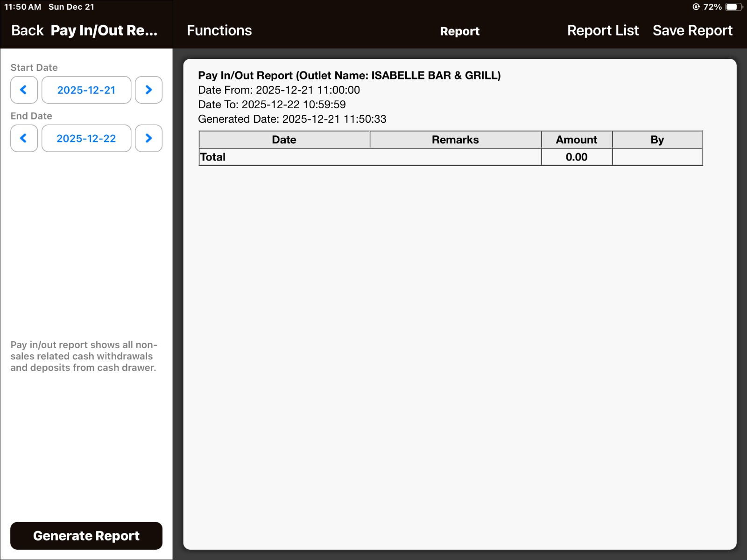Open Start Date picker showing 2025-12-21

[86, 90]
